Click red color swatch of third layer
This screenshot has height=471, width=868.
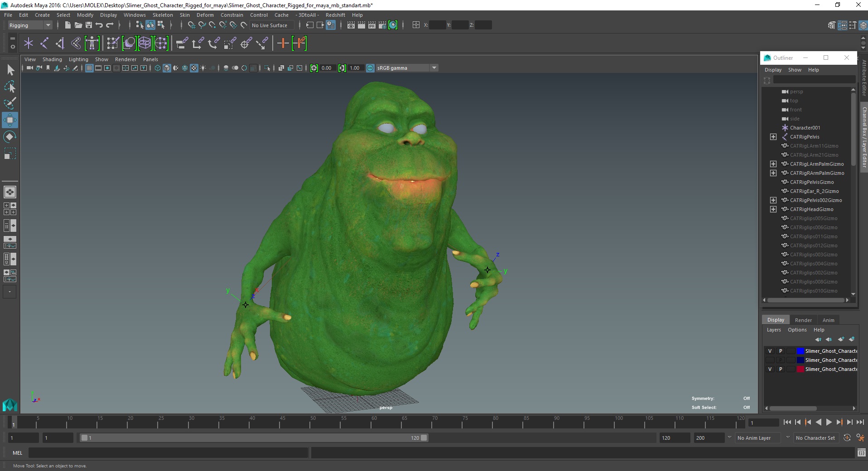coord(800,369)
